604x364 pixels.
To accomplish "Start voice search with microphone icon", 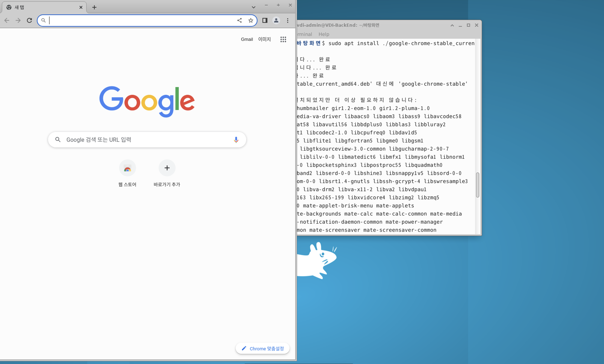I will (236, 140).
